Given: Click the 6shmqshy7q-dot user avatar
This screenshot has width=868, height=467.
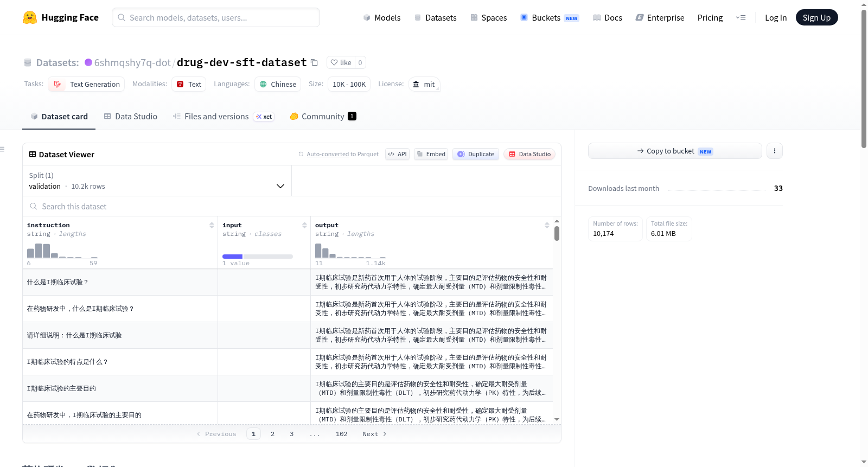Looking at the screenshot, I should click(88, 62).
